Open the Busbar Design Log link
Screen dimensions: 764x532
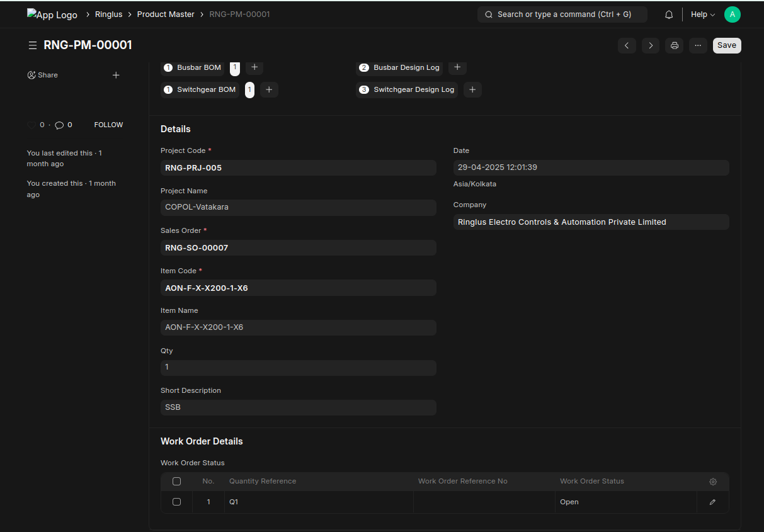click(x=406, y=67)
